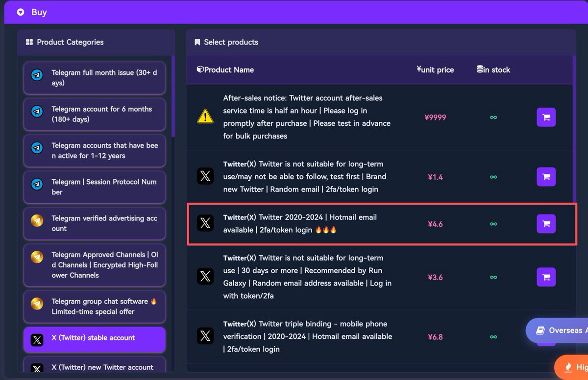
Task: Click the Select products panel heading
Action: [x=226, y=42]
